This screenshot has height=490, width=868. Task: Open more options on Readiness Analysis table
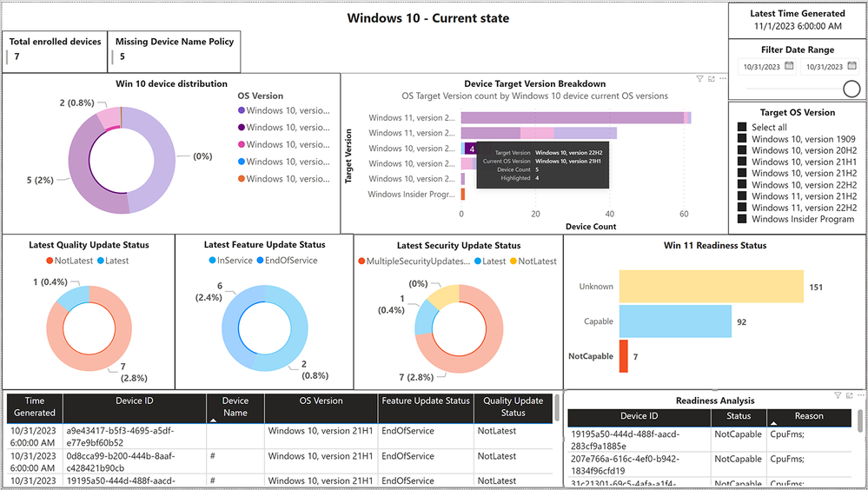860,395
